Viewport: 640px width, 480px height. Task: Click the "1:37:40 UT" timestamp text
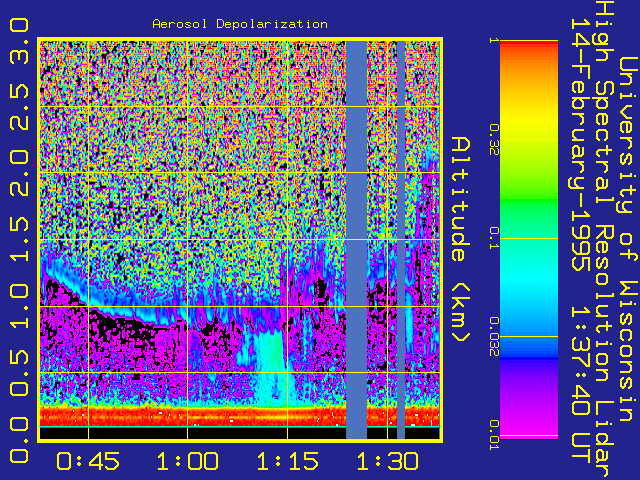[581, 385]
